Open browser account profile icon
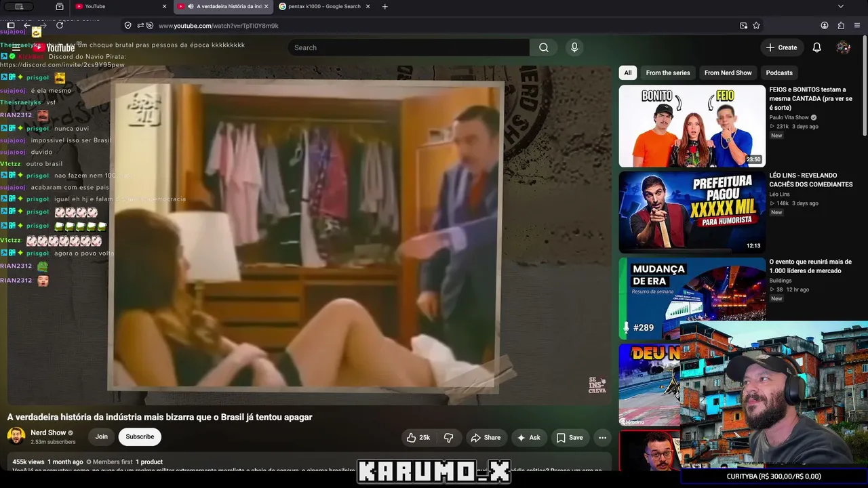 [x=825, y=26]
